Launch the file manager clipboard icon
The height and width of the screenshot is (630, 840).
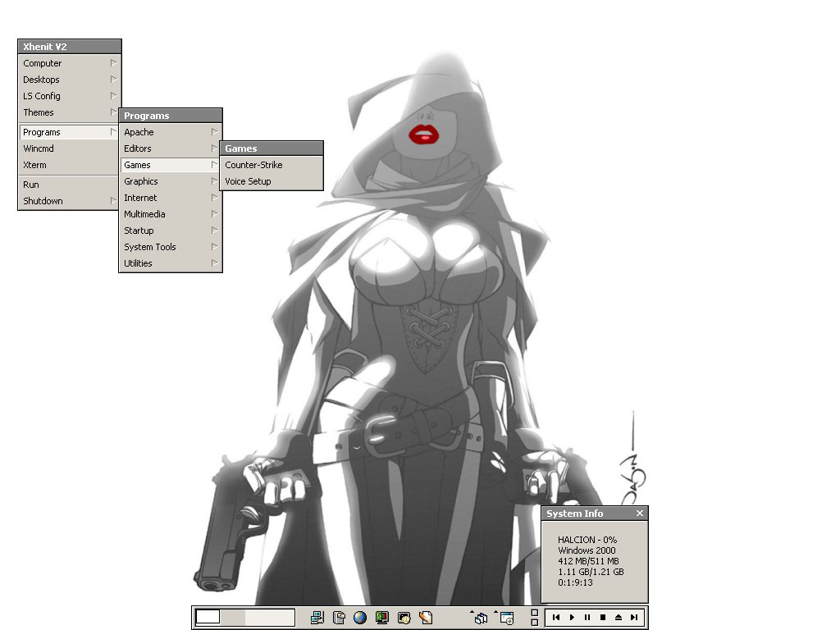pos(339,618)
